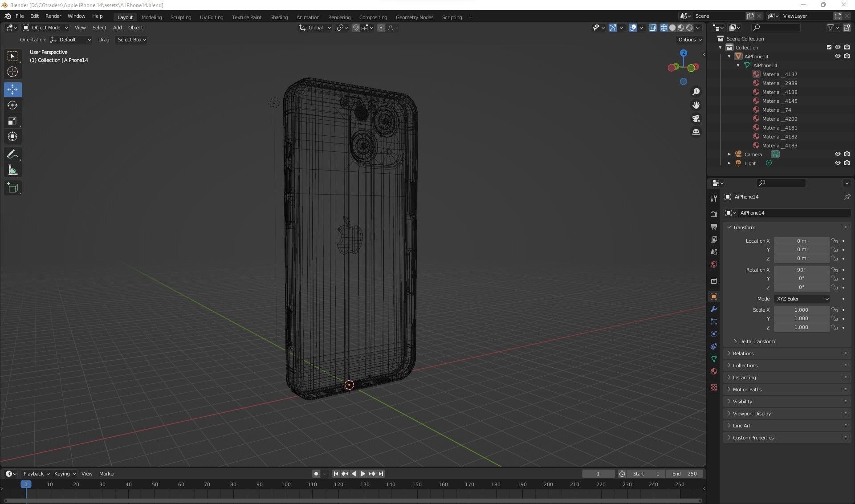Open the Marker menu in timeline
The image size is (855, 504).
(x=107, y=474)
